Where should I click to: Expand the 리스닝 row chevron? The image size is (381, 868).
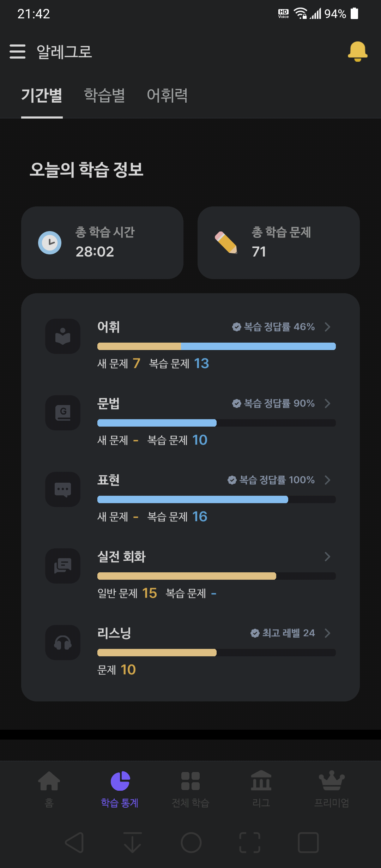pyautogui.click(x=327, y=633)
